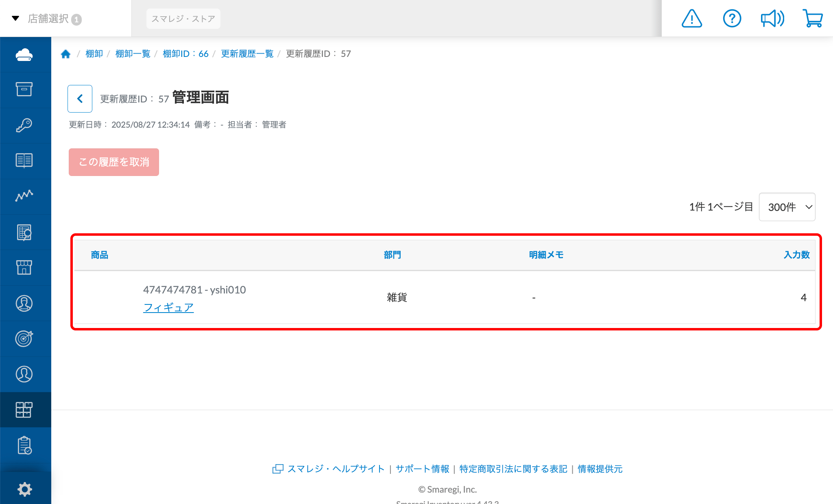Screen dimensions: 833x504
Task: Open the フィギュア product link
Action: click(168, 307)
